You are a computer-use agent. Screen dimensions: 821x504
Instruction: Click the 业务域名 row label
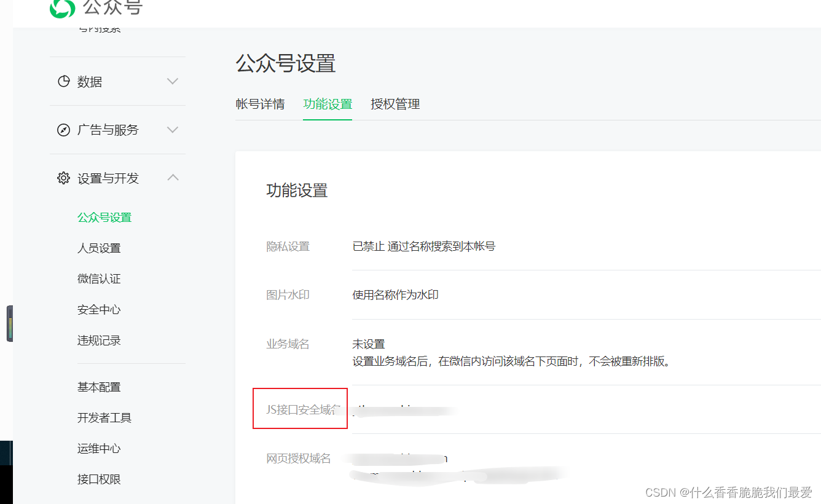click(x=288, y=344)
